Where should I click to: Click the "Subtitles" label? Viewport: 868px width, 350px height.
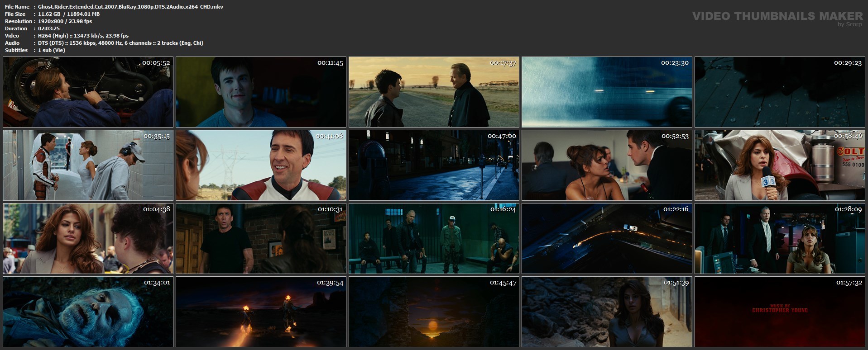pyautogui.click(x=16, y=50)
